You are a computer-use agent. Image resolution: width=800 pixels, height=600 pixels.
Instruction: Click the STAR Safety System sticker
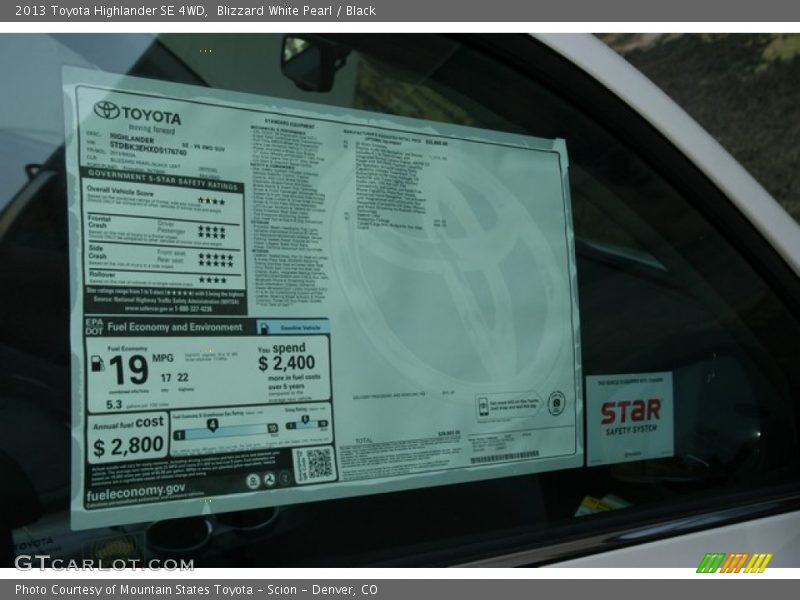coord(630,418)
